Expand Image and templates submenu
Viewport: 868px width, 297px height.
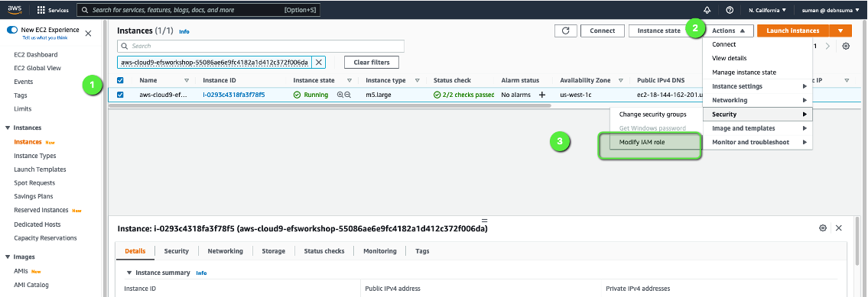tap(757, 128)
